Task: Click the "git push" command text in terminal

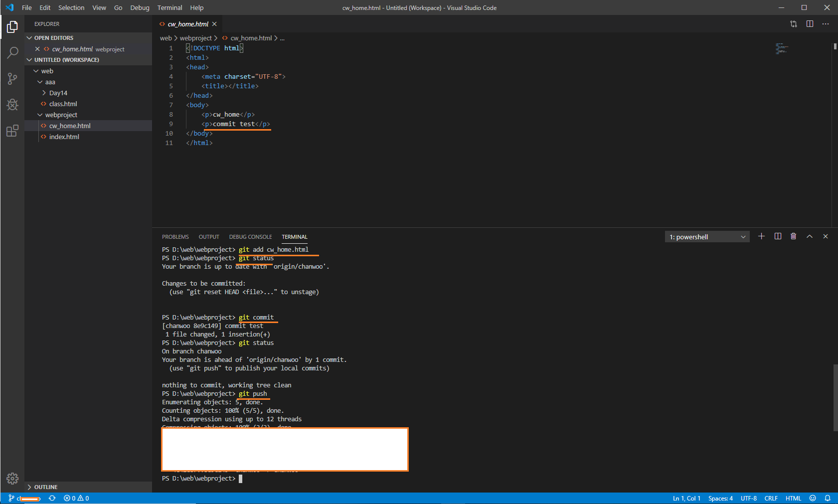Action: [253, 393]
